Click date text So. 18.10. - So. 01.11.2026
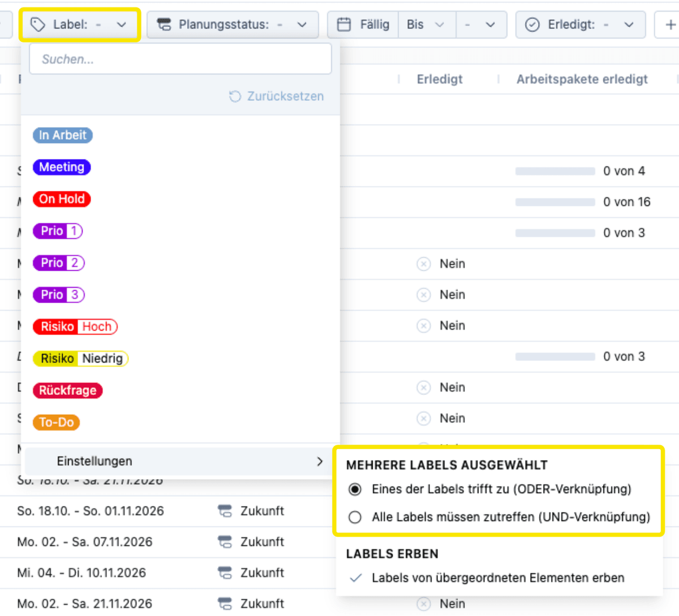This screenshot has height=616, width=679. coord(91,511)
